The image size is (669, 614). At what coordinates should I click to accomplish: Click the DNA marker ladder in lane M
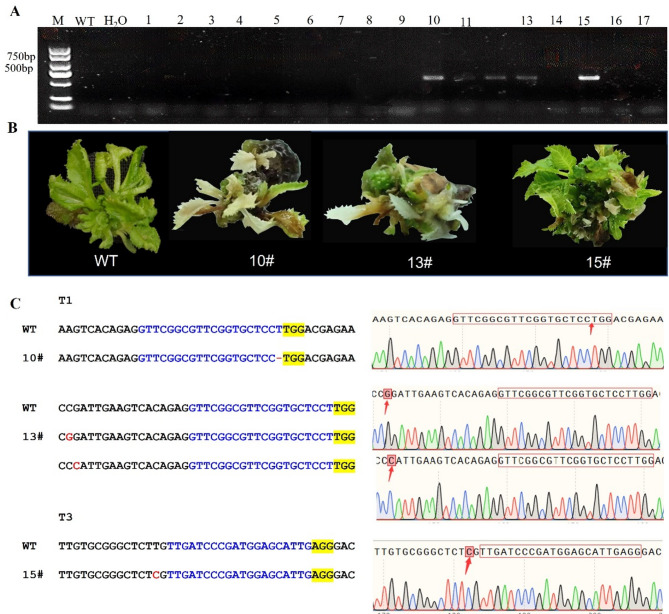pos(60,77)
